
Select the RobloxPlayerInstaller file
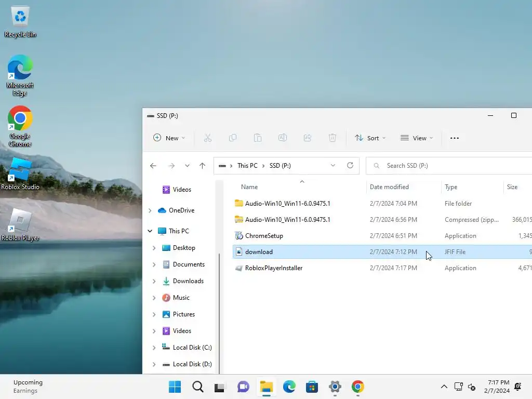382,268
